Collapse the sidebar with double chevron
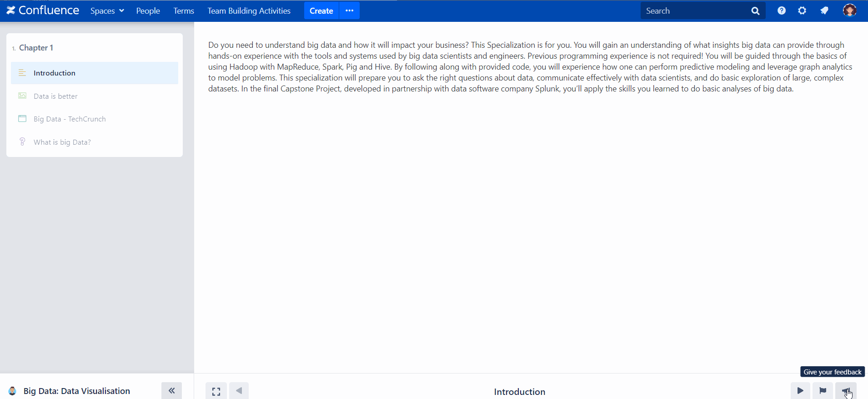The height and width of the screenshot is (399, 868). tap(171, 390)
